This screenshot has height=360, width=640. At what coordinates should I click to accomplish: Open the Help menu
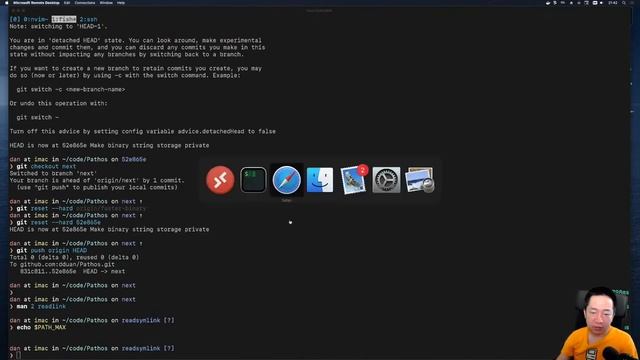121,2
